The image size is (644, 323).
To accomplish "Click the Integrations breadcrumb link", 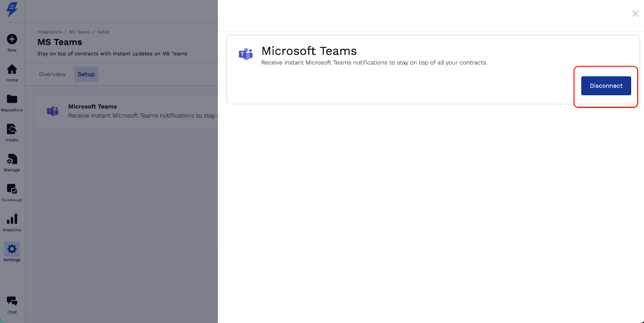I will click(50, 32).
